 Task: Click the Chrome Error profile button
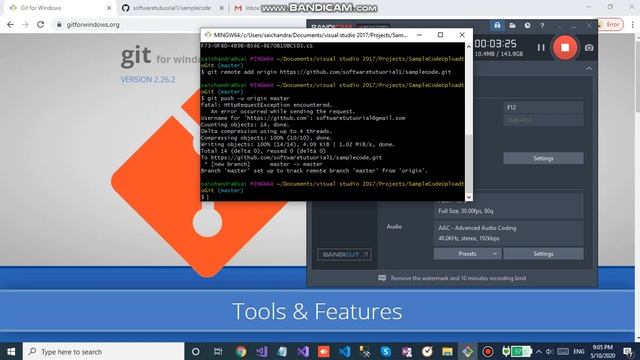pyautogui.click(x=610, y=24)
